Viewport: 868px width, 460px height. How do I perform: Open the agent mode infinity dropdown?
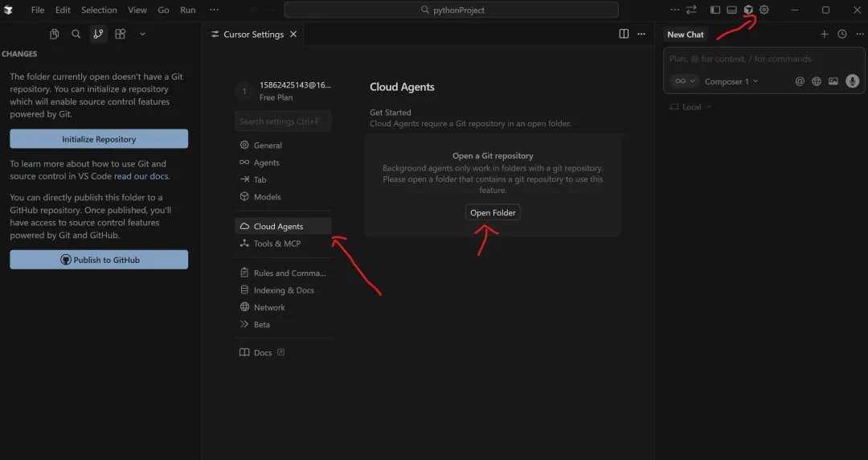click(684, 81)
